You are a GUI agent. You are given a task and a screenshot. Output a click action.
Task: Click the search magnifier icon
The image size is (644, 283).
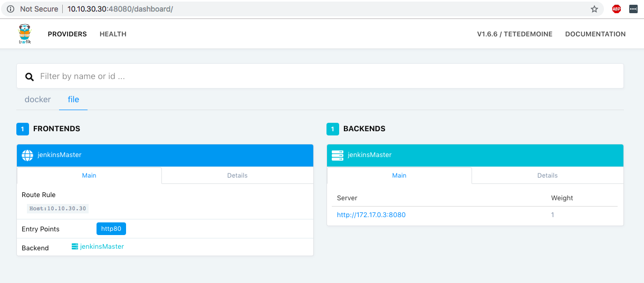click(x=30, y=77)
